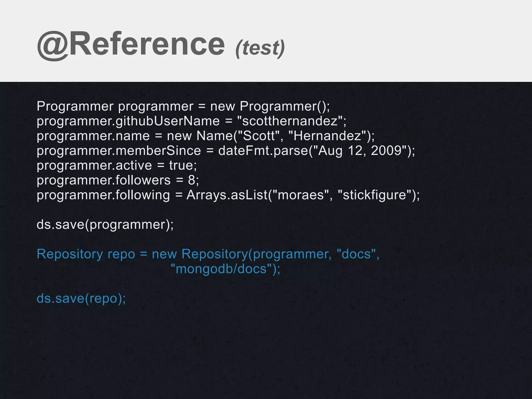Click the 'programmer.followers = 8;' line
This screenshot has width=532, height=399.
pos(118,180)
